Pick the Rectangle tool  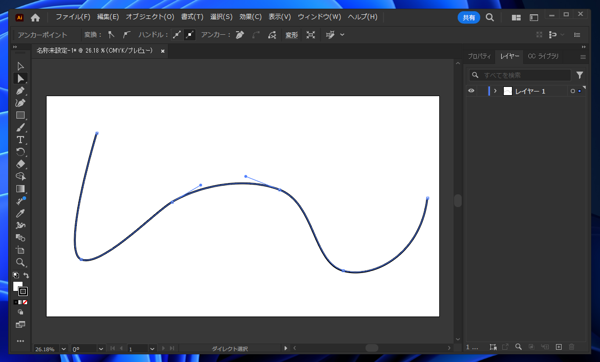click(x=20, y=115)
